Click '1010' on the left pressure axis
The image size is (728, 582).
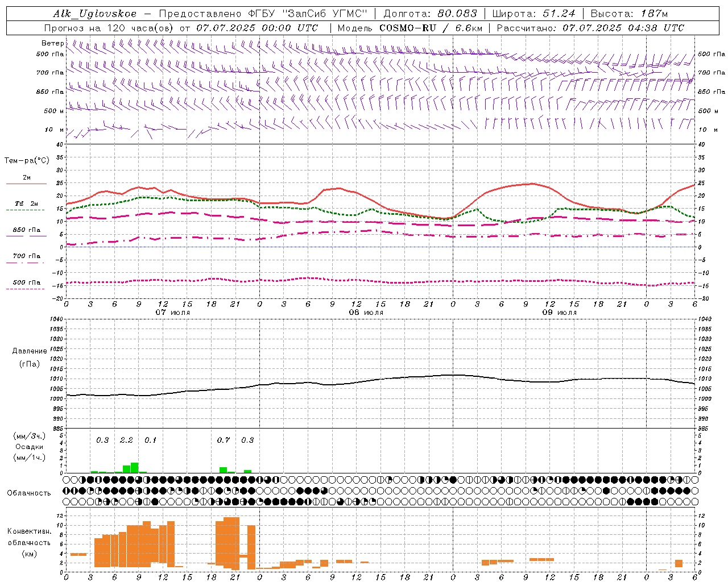coord(57,379)
